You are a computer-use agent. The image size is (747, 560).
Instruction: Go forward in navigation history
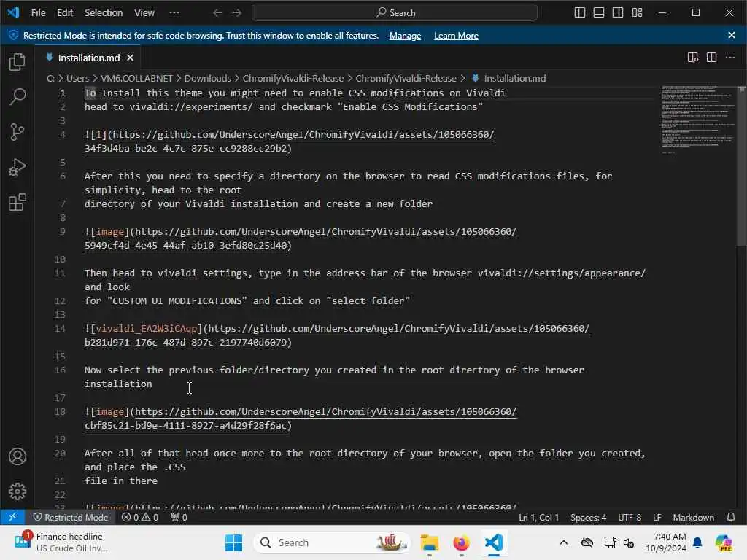236,13
